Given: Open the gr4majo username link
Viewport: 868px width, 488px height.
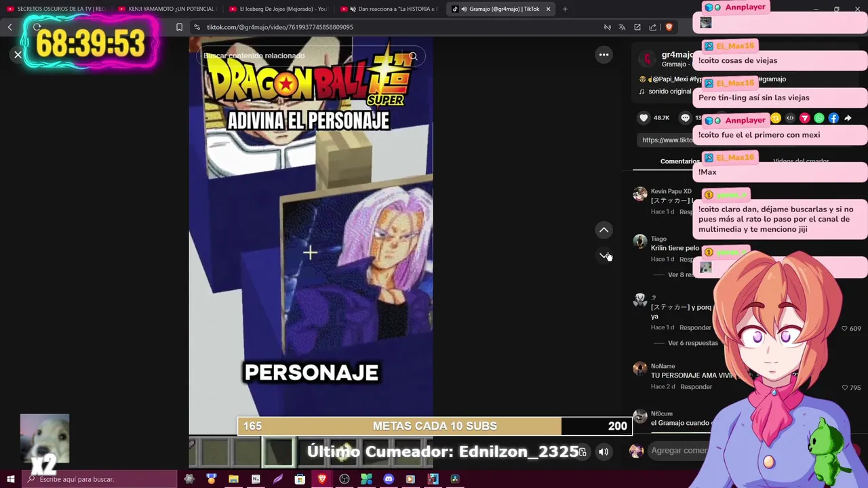Looking at the screenshot, I should 677,54.
